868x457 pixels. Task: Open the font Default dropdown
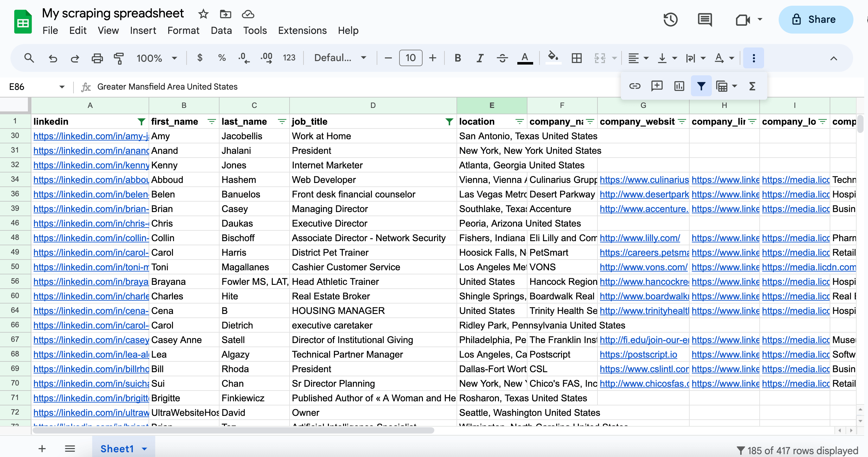(340, 58)
